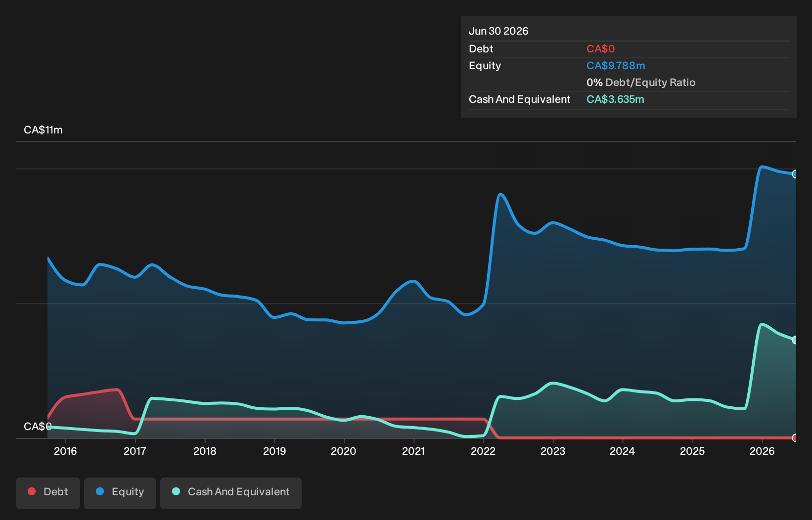Image resolution: width=812 pixels, height=520 pixels.
Task: Click the red Debt endpoint marker
Action: tap(795, 438)
